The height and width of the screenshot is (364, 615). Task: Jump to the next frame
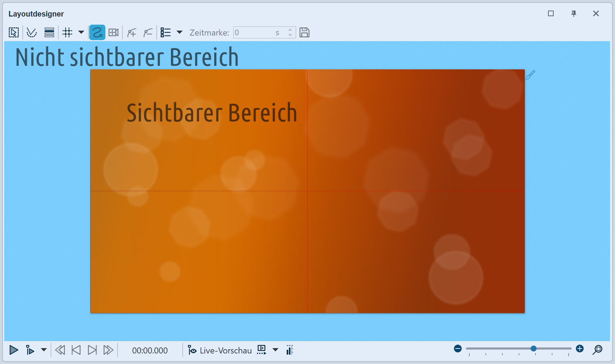tap(92, 350)
